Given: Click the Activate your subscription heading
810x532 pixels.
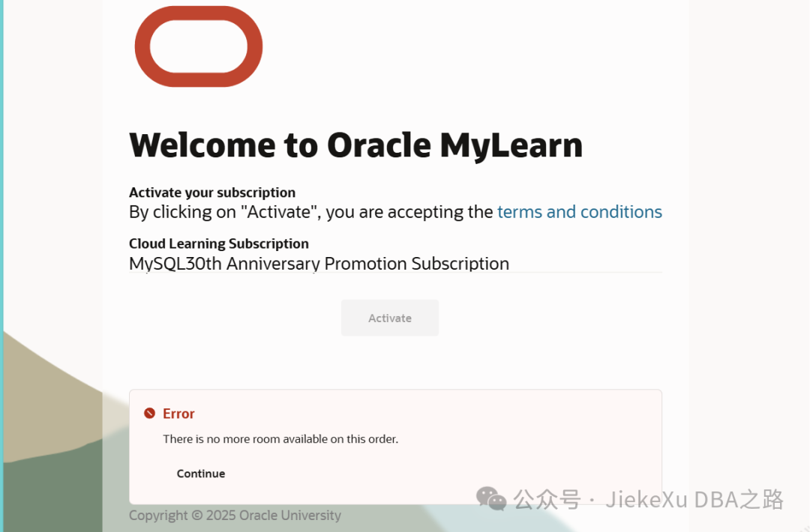Looking at the screenshot, I should (212, 193).
